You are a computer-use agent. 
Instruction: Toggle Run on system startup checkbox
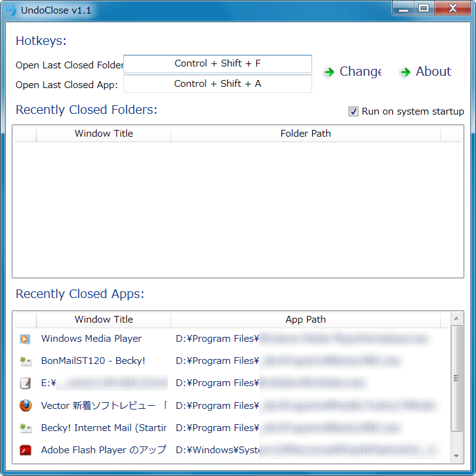coord(353,111)
